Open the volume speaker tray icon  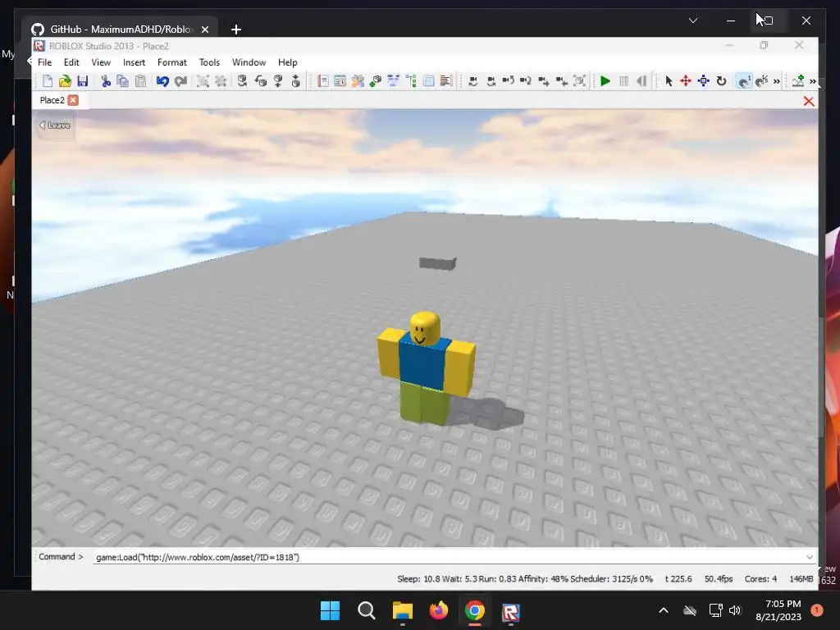click(734, 610)
